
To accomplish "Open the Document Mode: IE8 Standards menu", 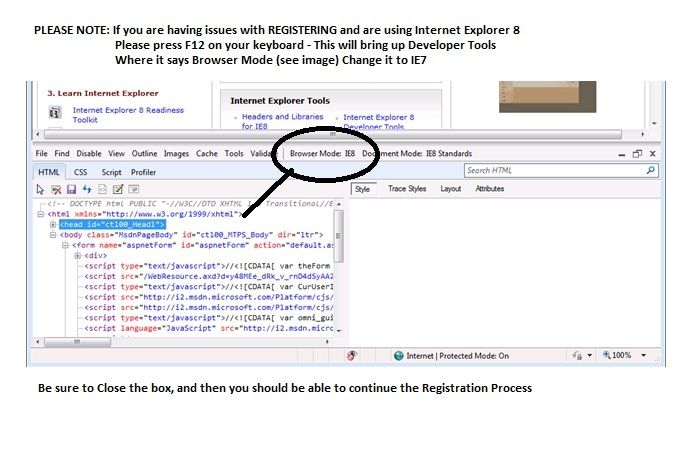I will [417, 154].
